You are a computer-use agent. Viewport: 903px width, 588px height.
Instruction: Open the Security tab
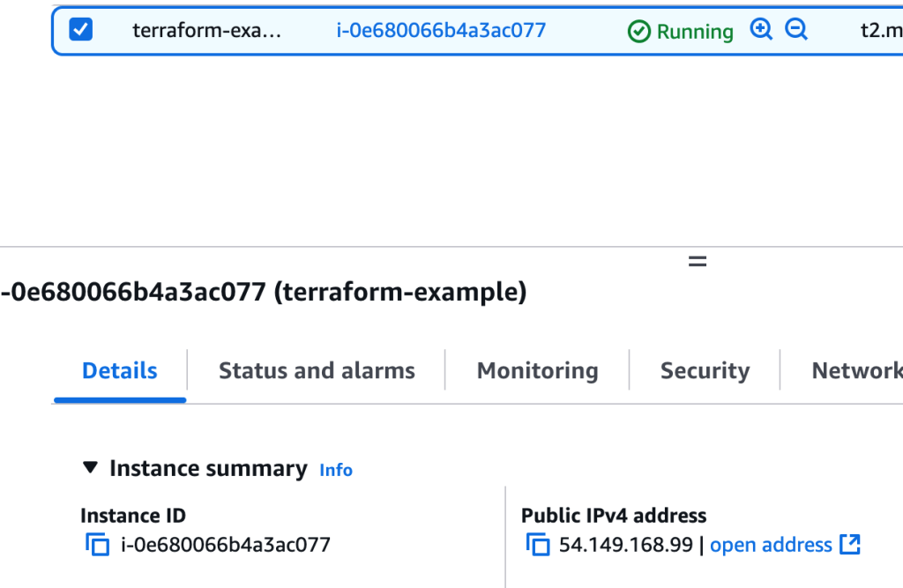(x=705, y=371)
